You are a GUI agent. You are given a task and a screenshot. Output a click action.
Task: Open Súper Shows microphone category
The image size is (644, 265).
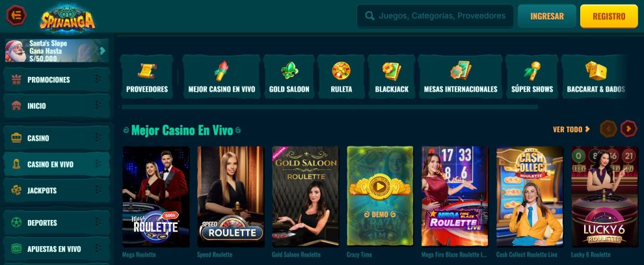(532, 77)
